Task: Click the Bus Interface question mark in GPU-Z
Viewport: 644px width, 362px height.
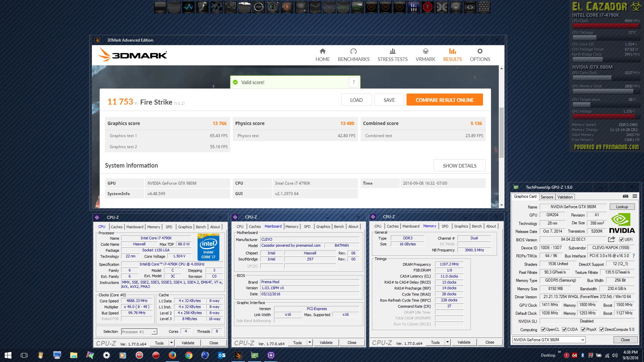Action: 633,256
